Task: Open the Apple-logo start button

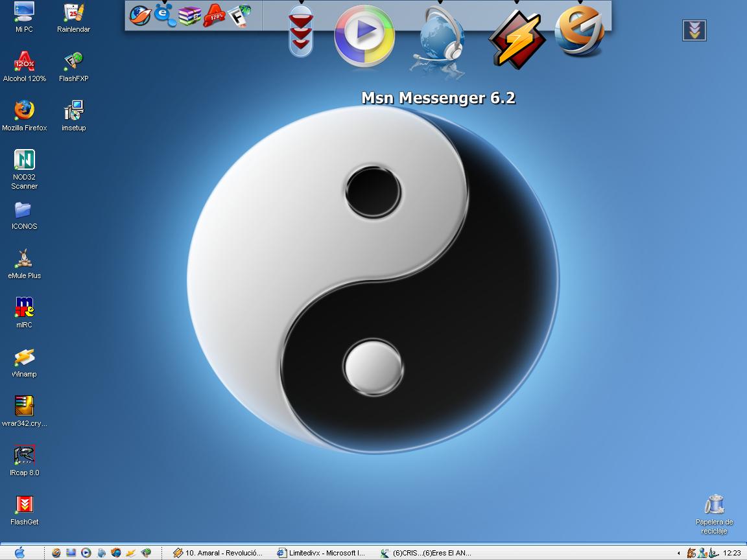Action: click(x=19, y=552)
